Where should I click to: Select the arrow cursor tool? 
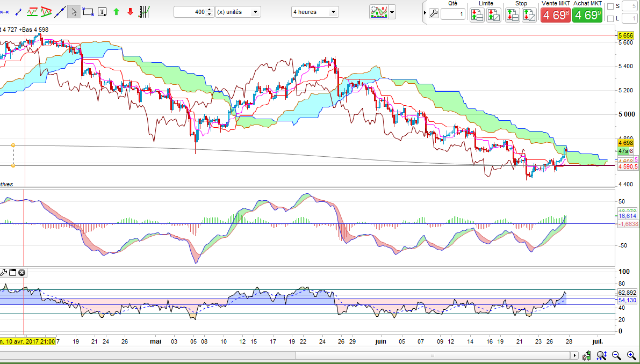[x=74, y=11]
